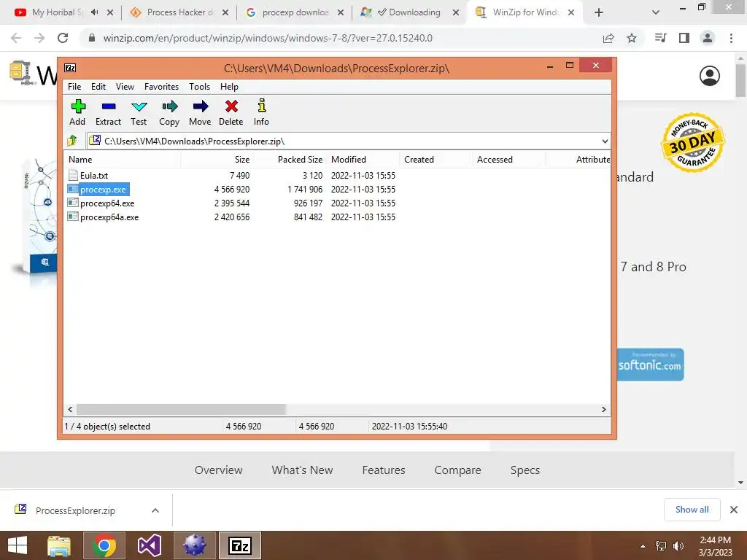The height and width of the screenshot is (560, 747).
Task: Click the archive path address field
Action: (x=348, y=141)
